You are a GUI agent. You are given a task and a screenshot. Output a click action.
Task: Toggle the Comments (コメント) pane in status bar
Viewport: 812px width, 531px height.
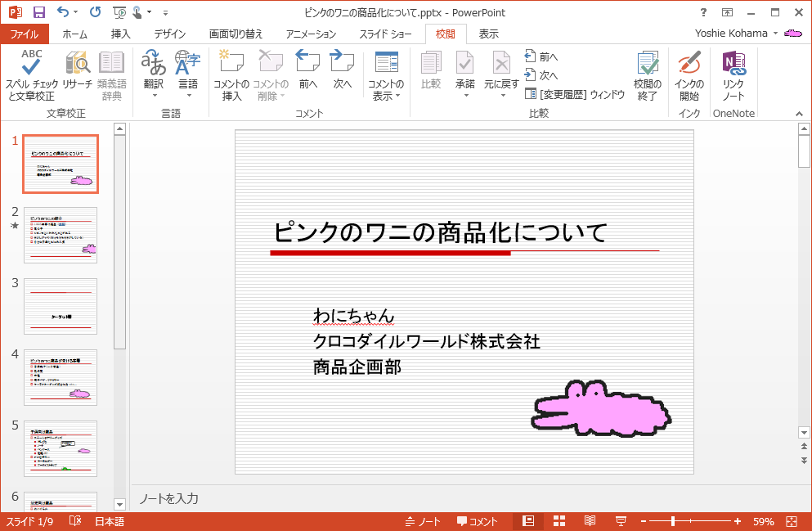point(477,522)
